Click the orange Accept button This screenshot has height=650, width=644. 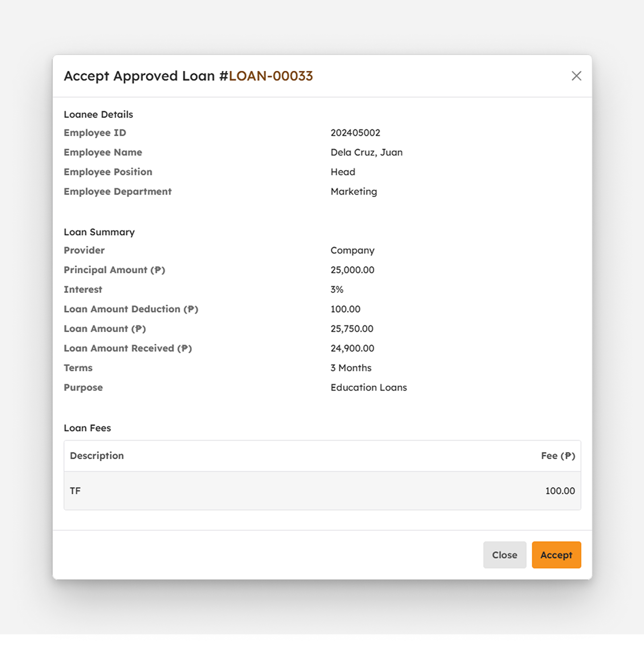(x=556, y=555)
